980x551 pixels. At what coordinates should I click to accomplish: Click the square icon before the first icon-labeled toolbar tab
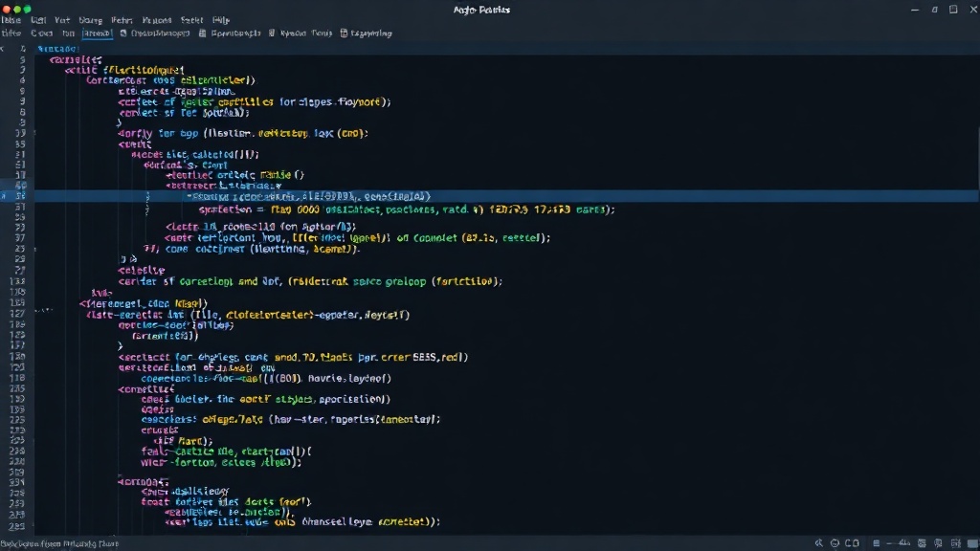[x=123, y=33]
